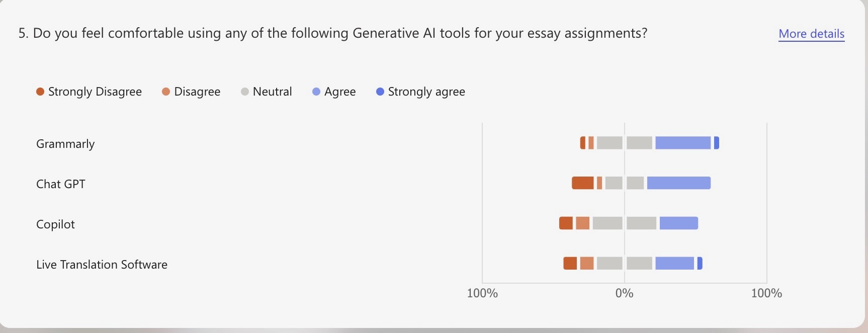Select the Chat GPT row label

coord(61,184)
